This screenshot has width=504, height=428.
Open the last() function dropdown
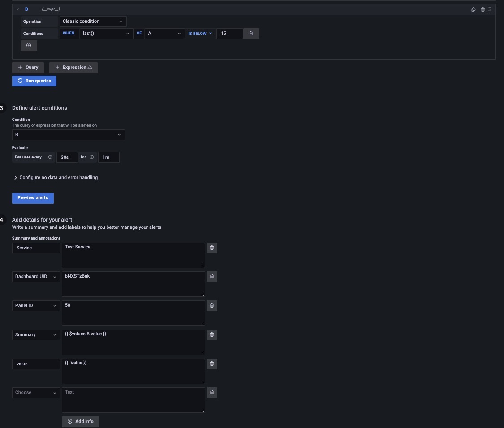tap(106, 33)
